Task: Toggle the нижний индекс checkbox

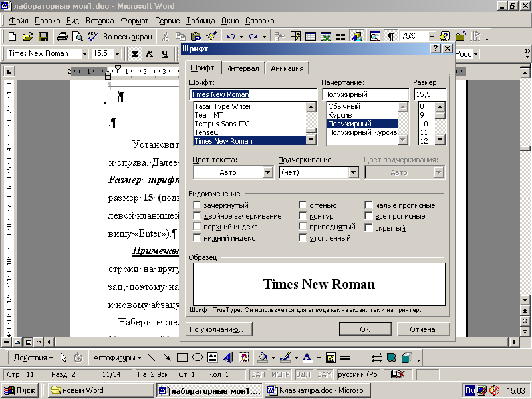Action: tap(197, 238)
